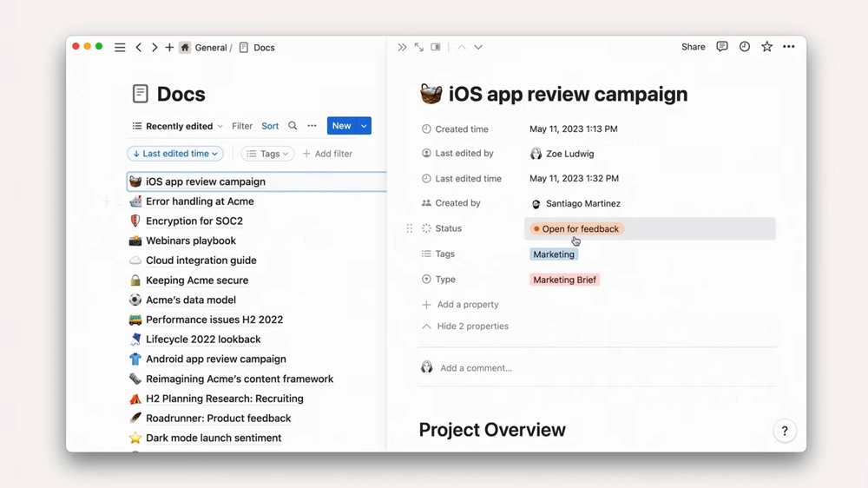Image resolution: width=868 pixels, height=488 pixels.
Task: Open the comments speech-bubble icon
Action: pos(722,47)
